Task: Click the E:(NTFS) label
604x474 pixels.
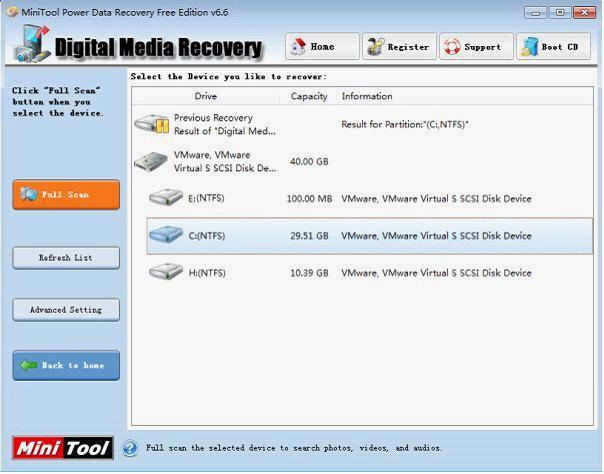Action: coord(206,198)
